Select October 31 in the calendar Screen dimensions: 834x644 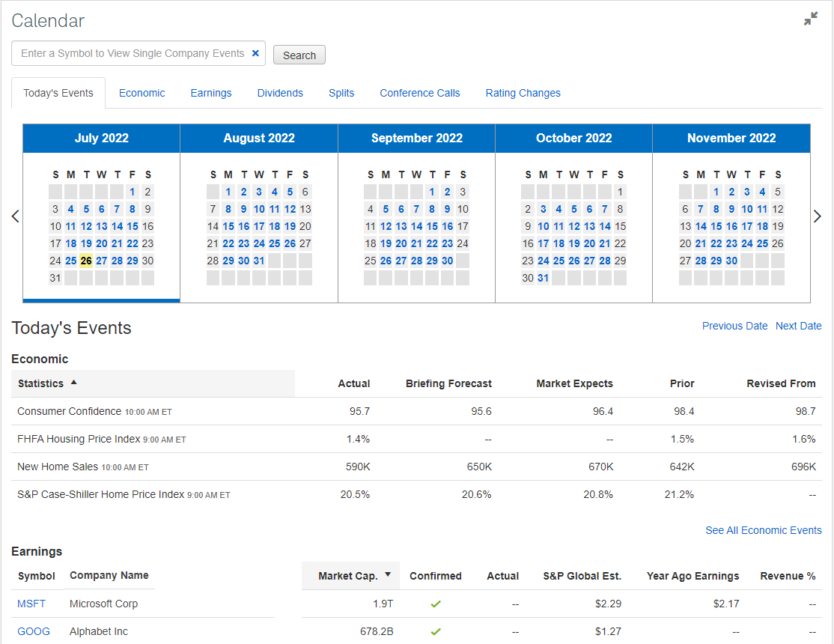543,278
